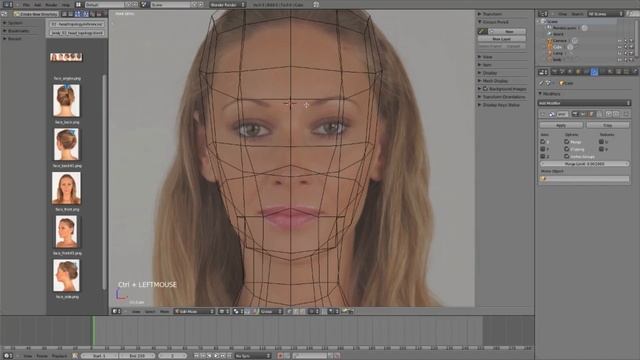Click the file browser directory path field
The height and width of the screenshot is (360, 640).
point(77,24)
